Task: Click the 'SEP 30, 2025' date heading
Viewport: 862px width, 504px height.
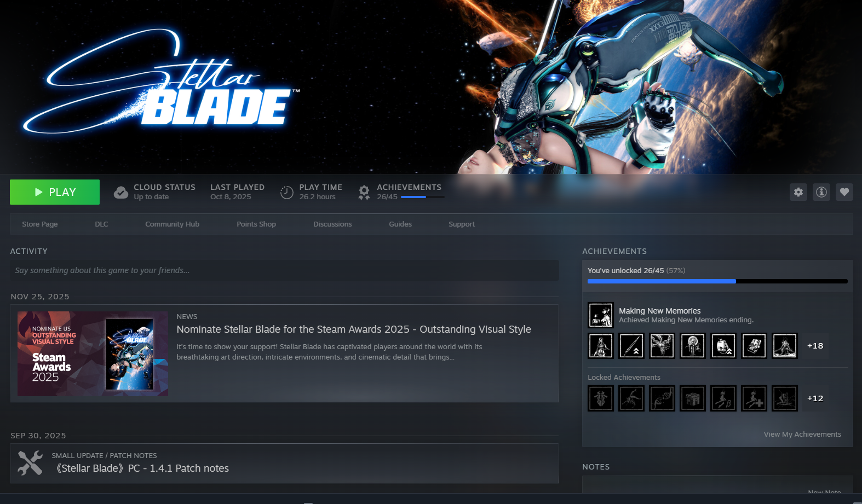Action: (38, 436)
